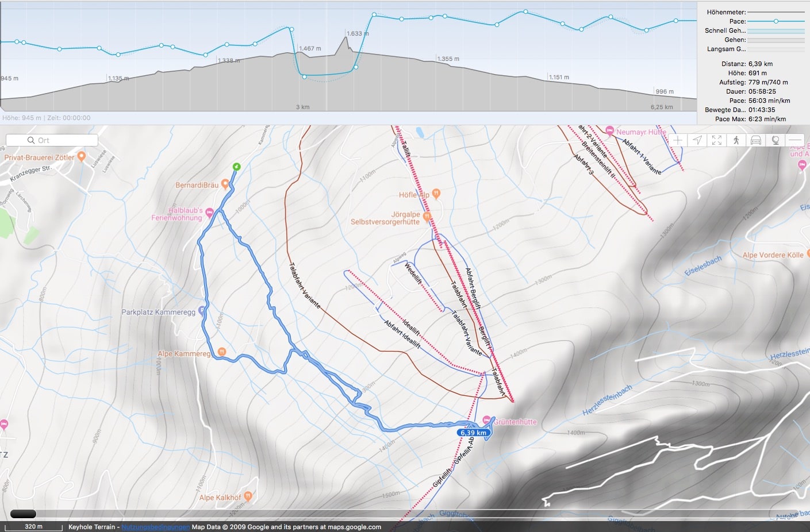
Task: Click the 996 m elevation label
Action: pyautogui.click(x=665, y=91)
